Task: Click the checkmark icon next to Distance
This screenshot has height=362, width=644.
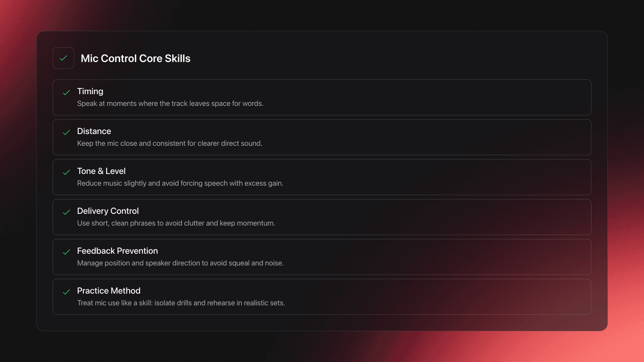Action: [x=66, y=132]
